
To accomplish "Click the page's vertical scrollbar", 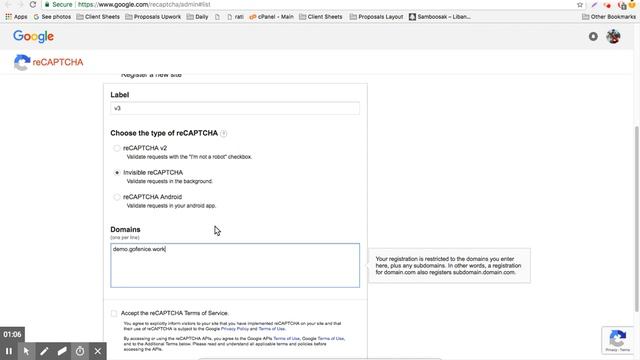I will pyautogui.click(x=636, y=218).
